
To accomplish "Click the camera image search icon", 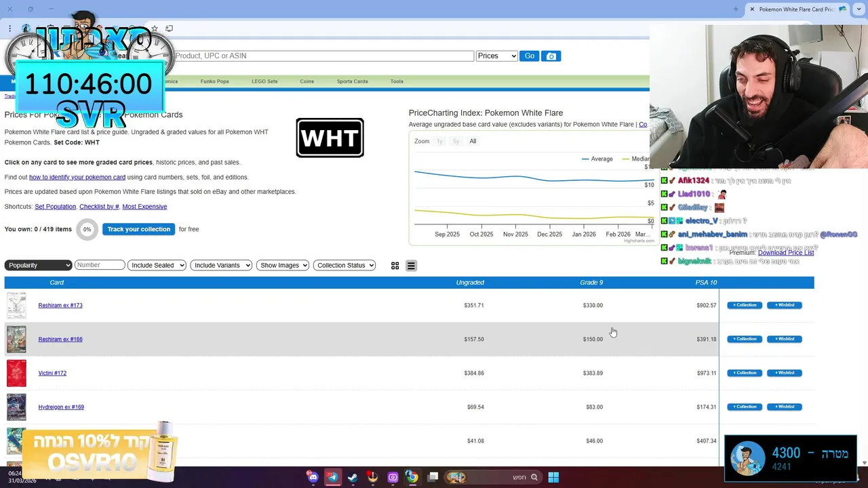I will click(551, 56).
